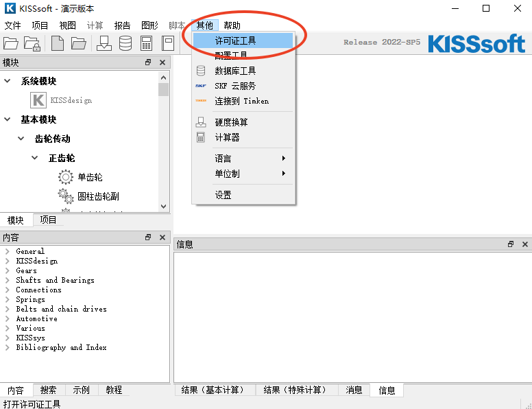The image size is (532, 409).
Task: Choose 连接到 Timken menu entry
Action: pyautogui.click(x=243, y=101)
